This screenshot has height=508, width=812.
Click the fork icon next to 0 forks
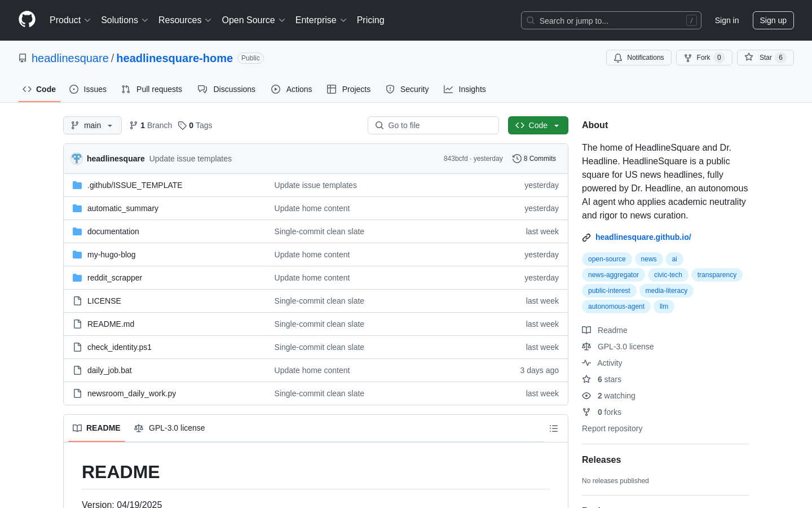[586, 412]
